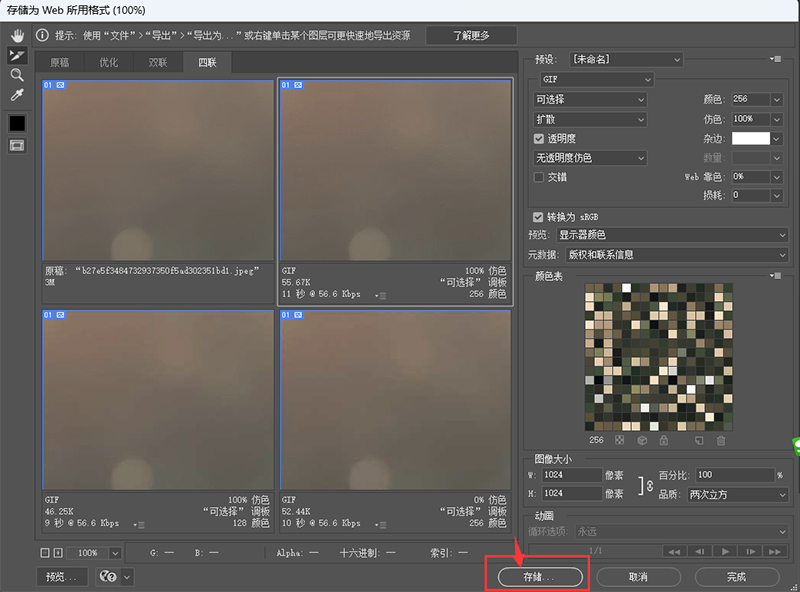This screenshot has height=592, width=800.
Task: Expand the 颜色 256 dropdown arrow
Action: point(777,100)
